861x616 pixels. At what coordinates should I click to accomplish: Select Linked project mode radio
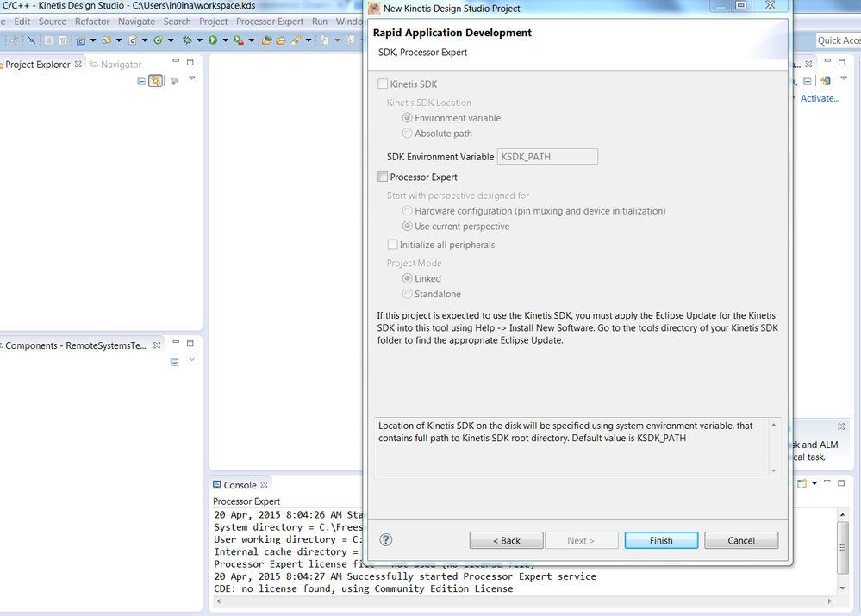[408, 278]
